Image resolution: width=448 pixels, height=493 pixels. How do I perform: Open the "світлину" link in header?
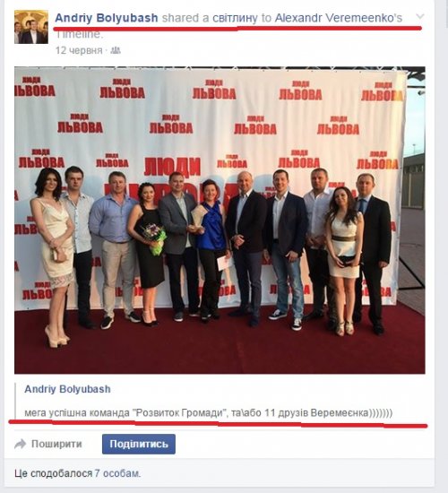coord(235,18)
